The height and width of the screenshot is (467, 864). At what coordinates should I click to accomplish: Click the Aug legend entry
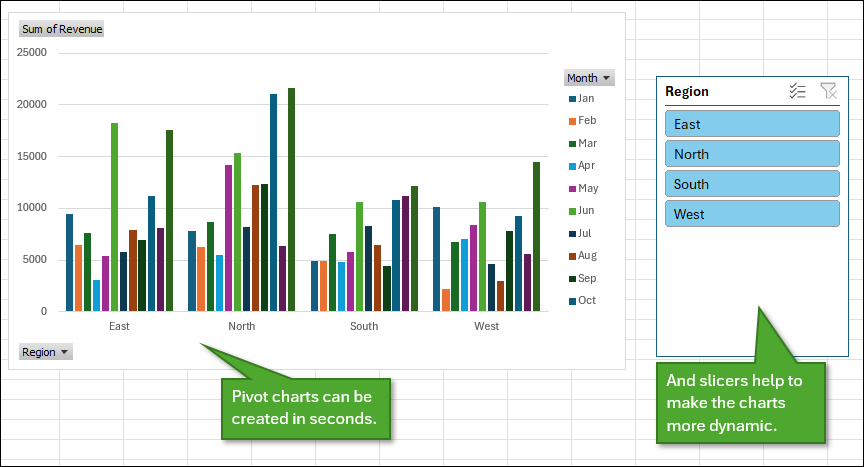pyautogui.click(x=586, y=255)
